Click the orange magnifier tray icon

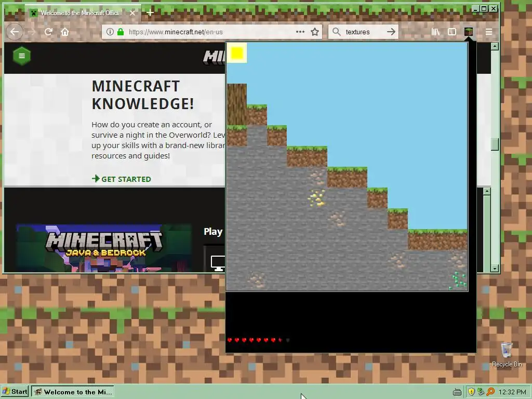(x=490, y=392)
